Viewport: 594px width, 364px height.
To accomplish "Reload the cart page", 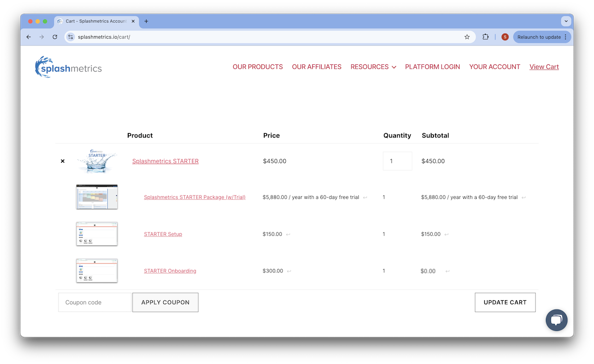I will pos(55,37).
